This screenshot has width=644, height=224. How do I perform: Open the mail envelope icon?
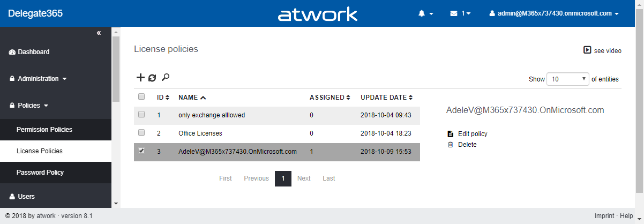[x=454, y=13]
